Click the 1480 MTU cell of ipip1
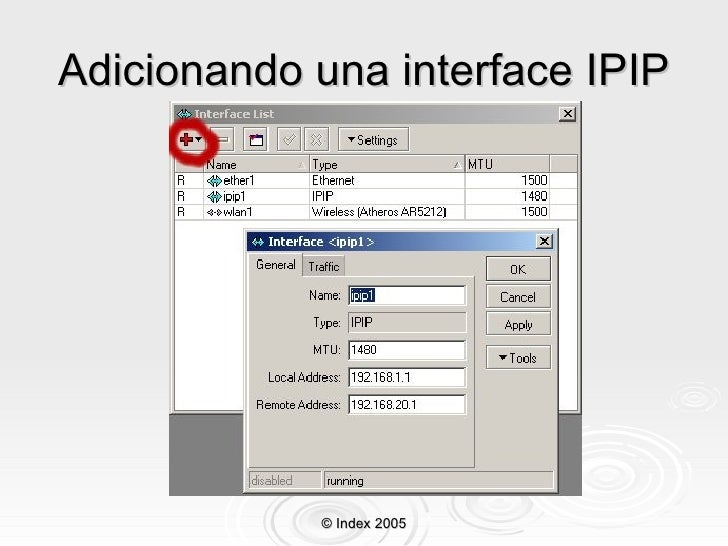Viewport: 728px width, 546px height. coord(507,196)
